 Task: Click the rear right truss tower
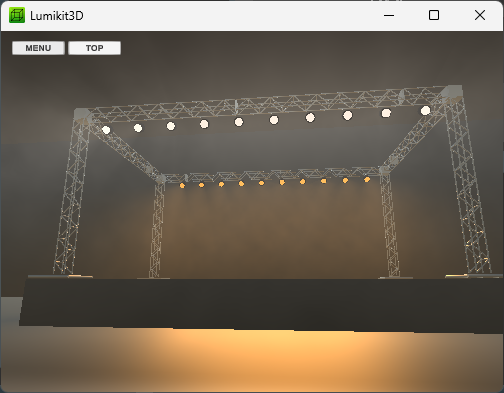pos(390,223)
